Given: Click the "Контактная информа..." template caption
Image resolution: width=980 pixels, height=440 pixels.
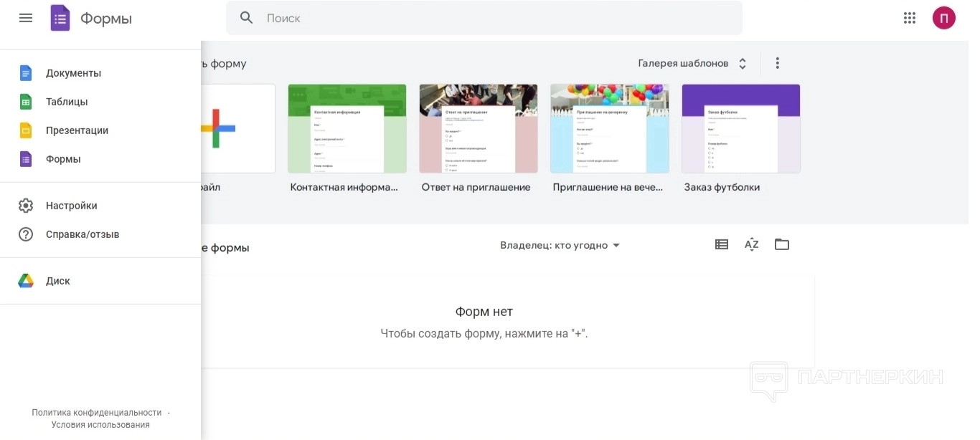Looking at the screenshot, I should (344, 187).
